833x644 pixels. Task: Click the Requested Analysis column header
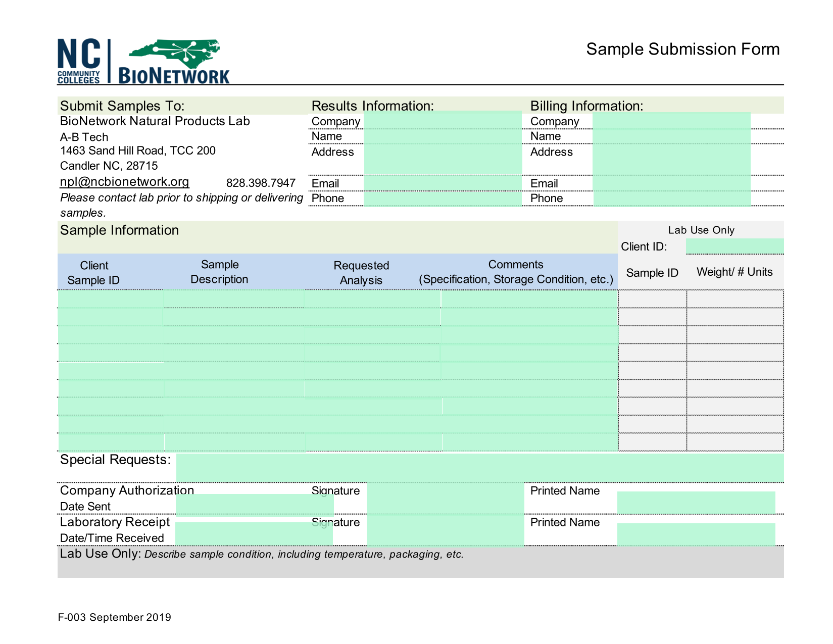pos(361,273)
